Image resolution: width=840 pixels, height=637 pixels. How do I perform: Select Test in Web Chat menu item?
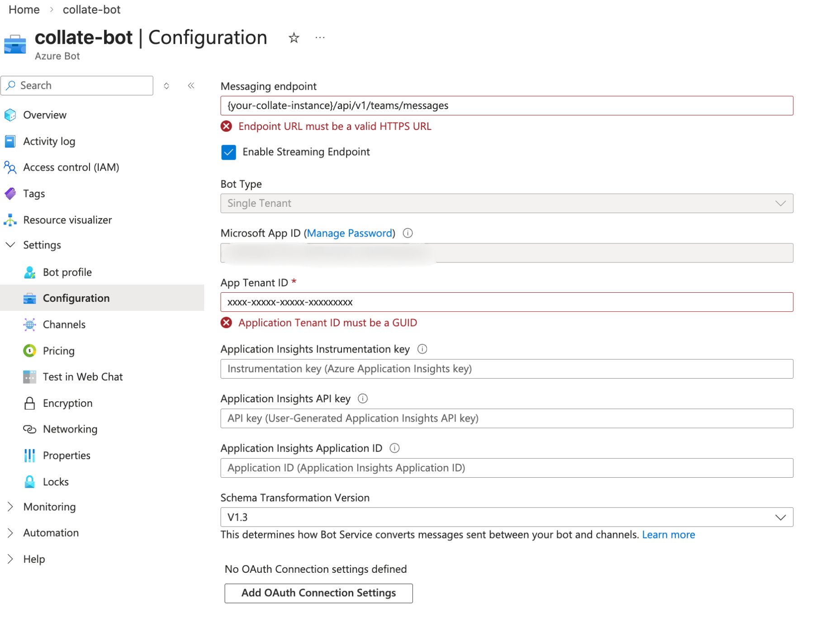pos(83,377)
